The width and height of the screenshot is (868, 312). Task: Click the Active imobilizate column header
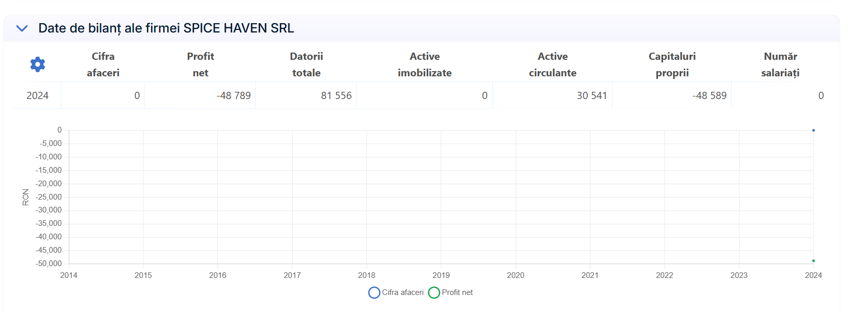tap(424, 64)
